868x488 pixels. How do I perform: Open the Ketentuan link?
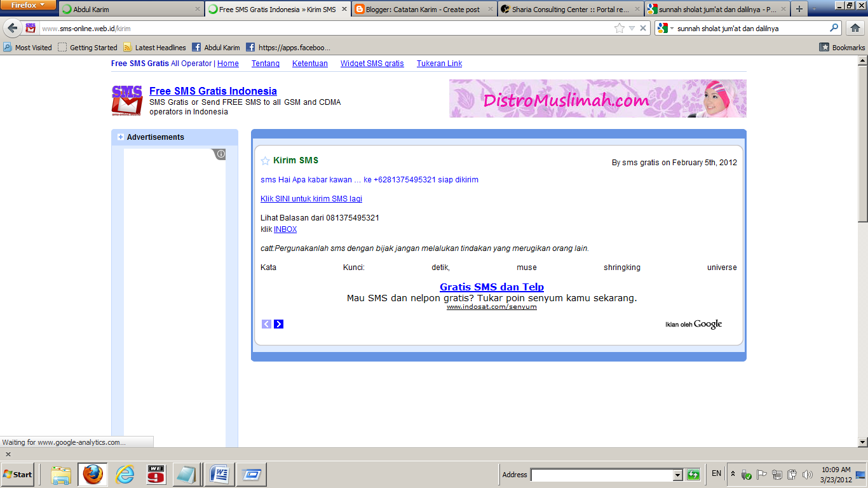[310, 64]
